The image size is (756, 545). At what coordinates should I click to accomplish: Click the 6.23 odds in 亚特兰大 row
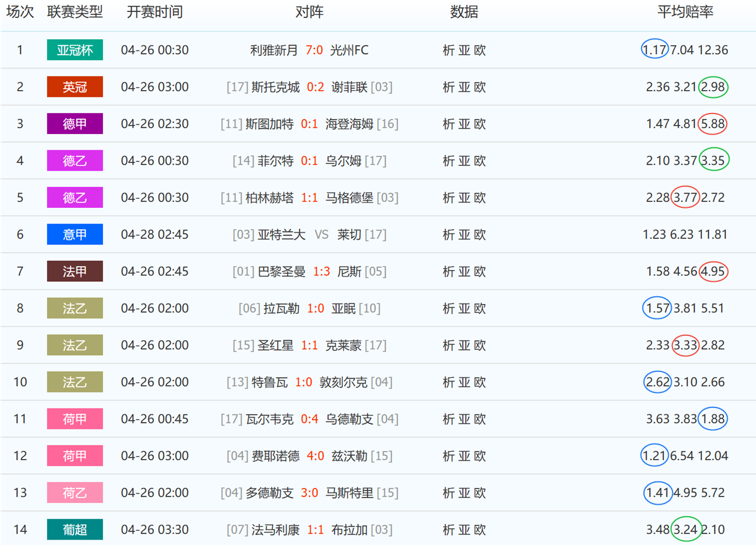pyautogui.click(x=682, y=234)
